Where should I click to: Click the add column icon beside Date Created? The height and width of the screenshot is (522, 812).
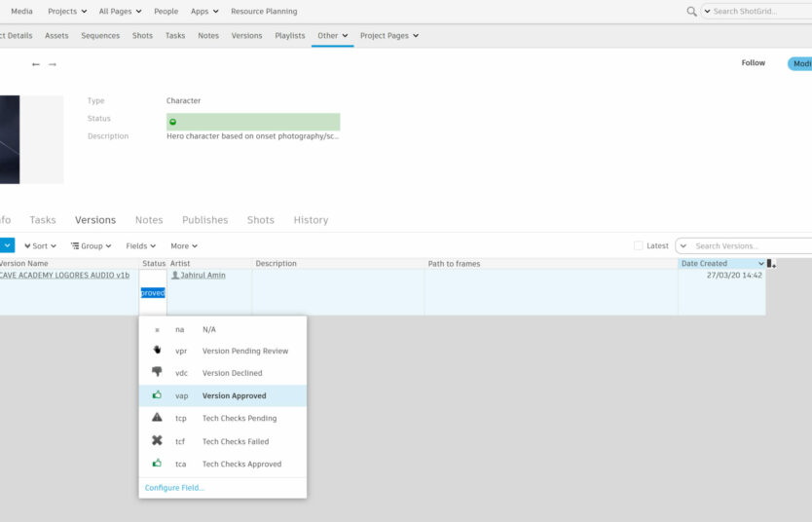[771, 264]
